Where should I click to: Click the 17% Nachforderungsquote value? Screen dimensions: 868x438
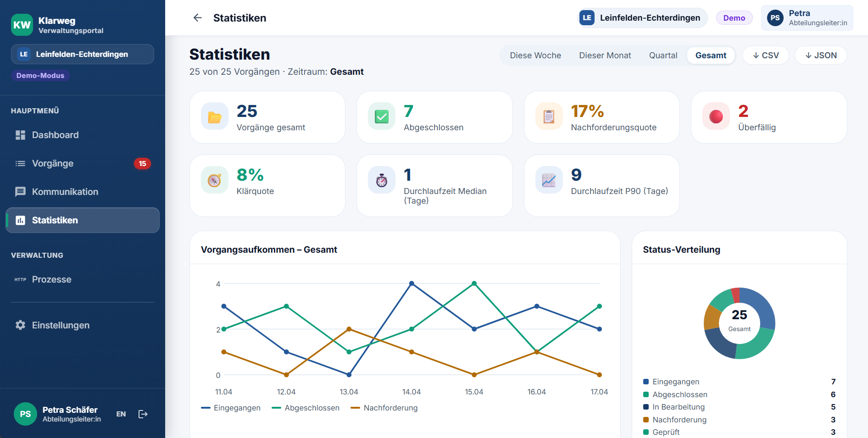(x=587, y=111)
